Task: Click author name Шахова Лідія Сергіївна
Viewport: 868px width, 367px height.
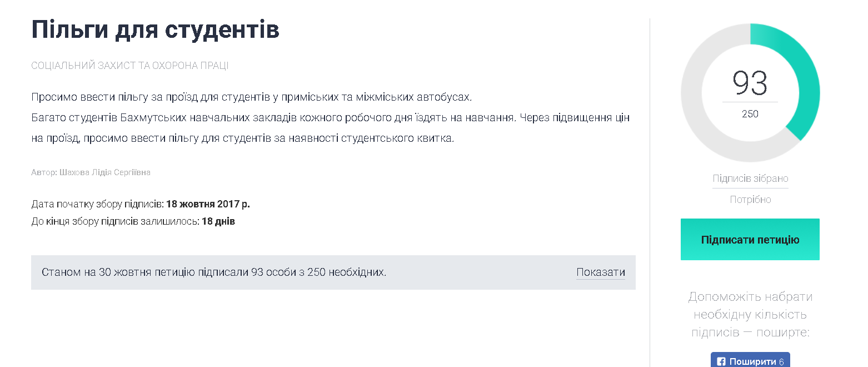Action: coord(105,172)
